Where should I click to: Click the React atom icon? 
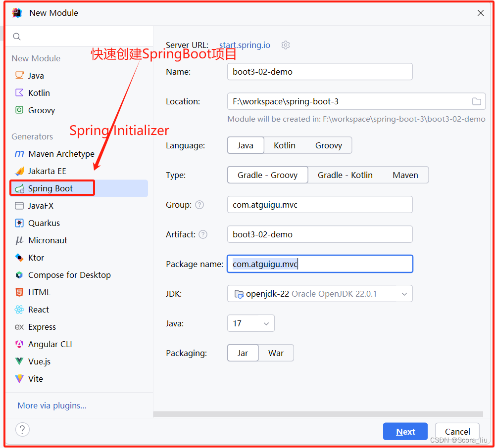tap(19, 310)
